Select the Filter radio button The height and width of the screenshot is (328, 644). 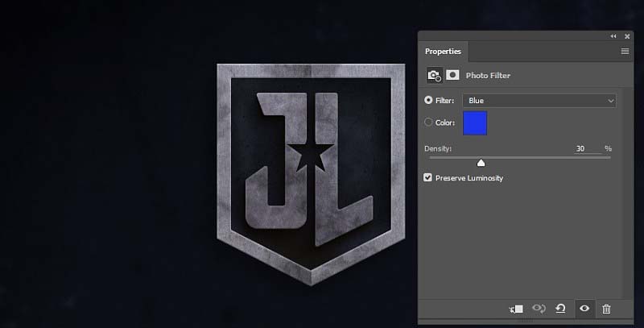(428, 100)
